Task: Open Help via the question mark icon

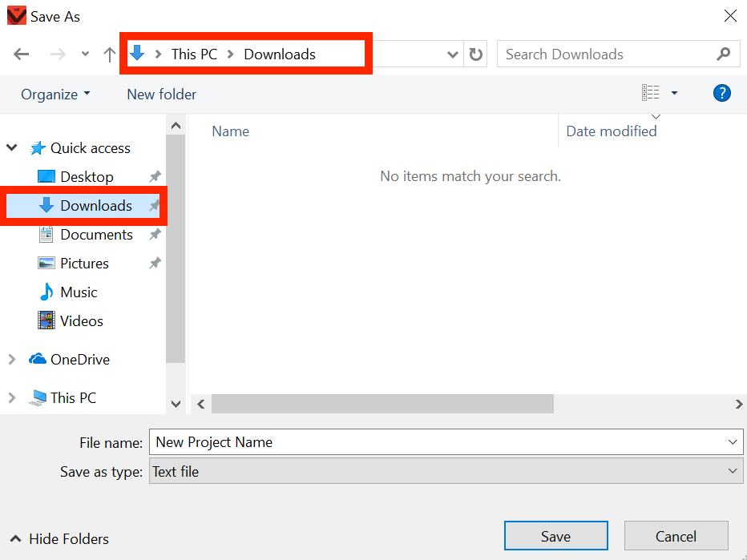Action: (721, 93)
